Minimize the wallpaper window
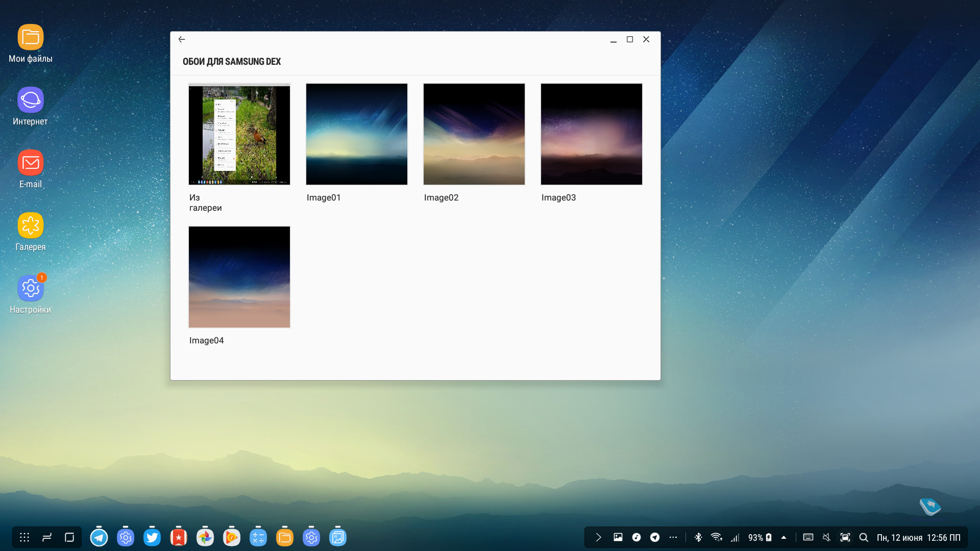The width and height of the screenshot is (980, 551). tap(614, 40)
